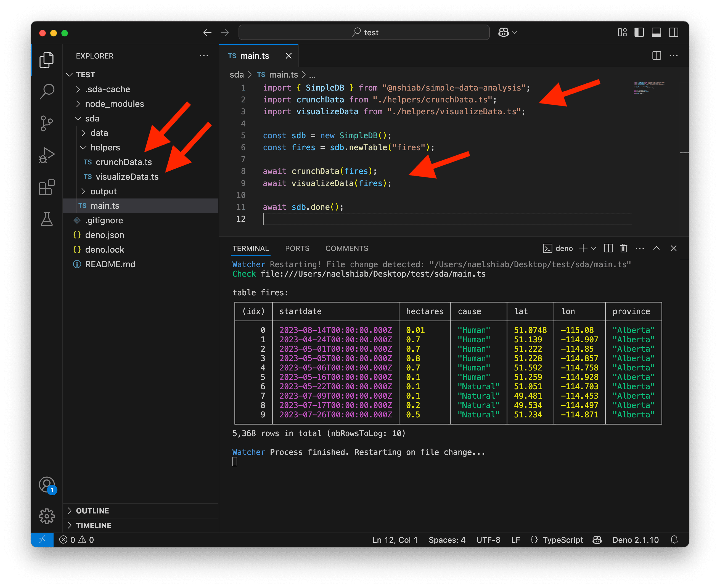720x588 pixels.
Task: Click Deno 2.1.10 status item
Action: 635,540
